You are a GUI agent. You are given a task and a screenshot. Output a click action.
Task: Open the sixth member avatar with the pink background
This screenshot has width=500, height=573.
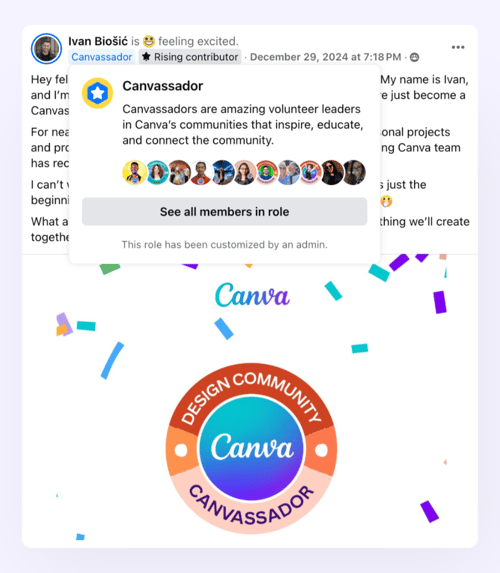245,172
